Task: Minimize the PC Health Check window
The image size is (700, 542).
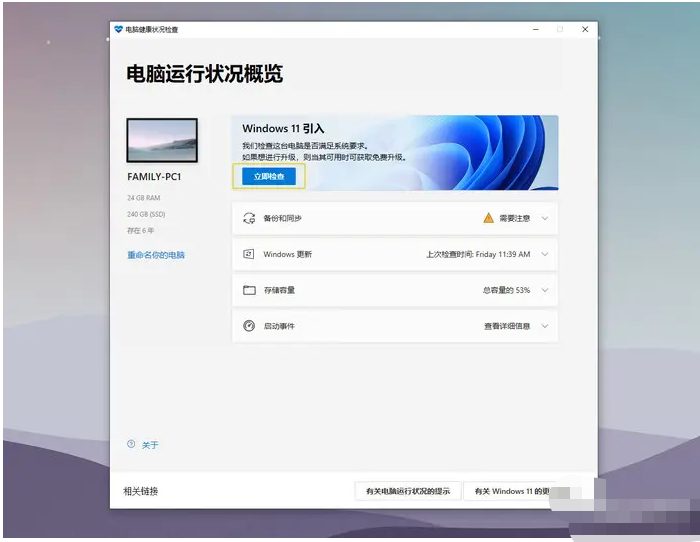Action: coord(536,29)
